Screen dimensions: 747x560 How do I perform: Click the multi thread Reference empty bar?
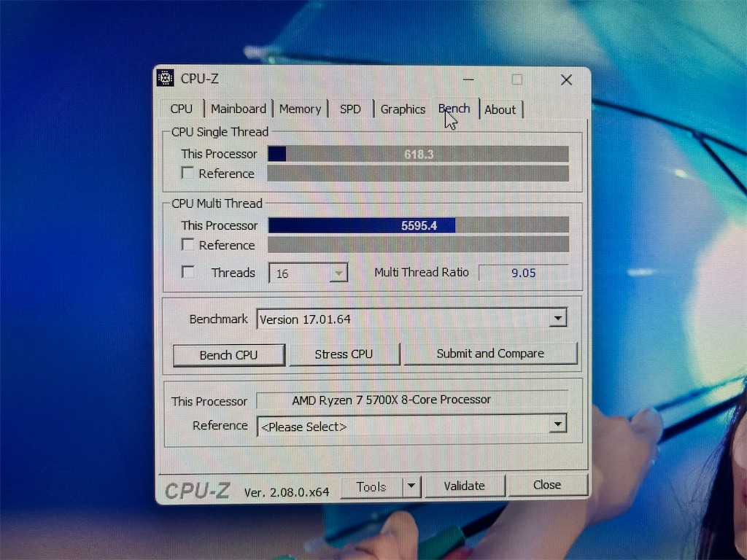coord(418,244)
